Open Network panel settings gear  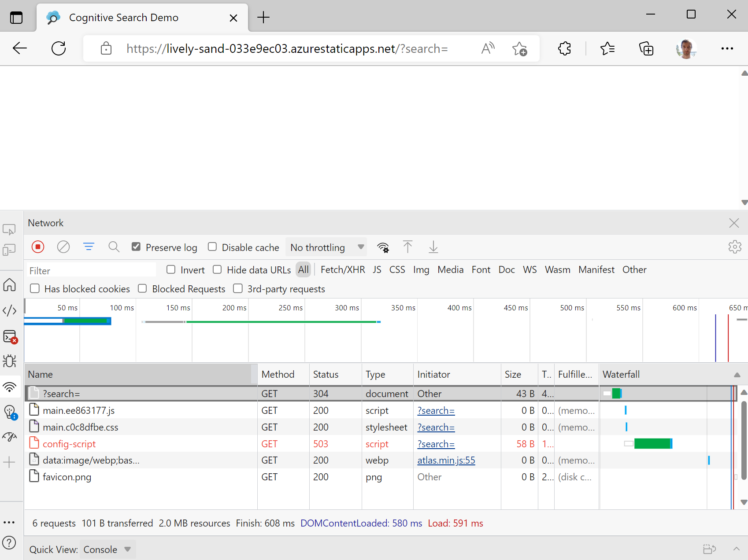click(735, 247)
